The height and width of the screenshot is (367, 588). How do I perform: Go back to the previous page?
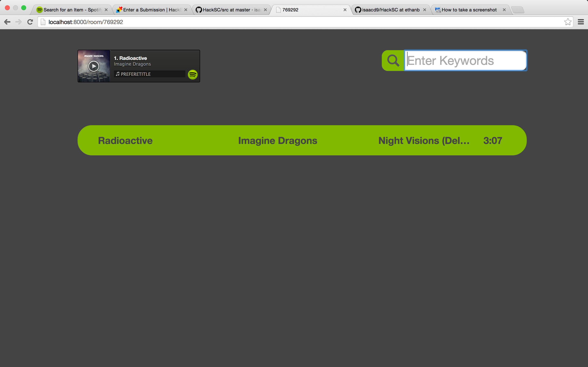tap(7, 22)
